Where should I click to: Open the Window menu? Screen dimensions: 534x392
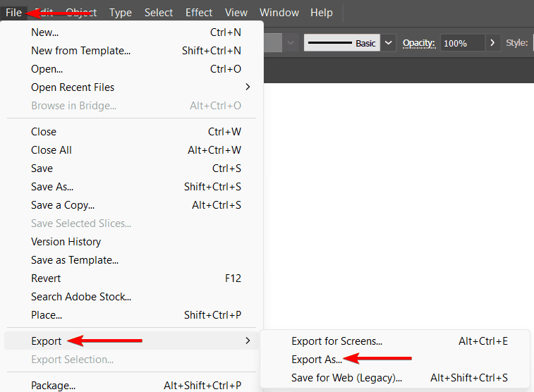[x=279, y=13]
